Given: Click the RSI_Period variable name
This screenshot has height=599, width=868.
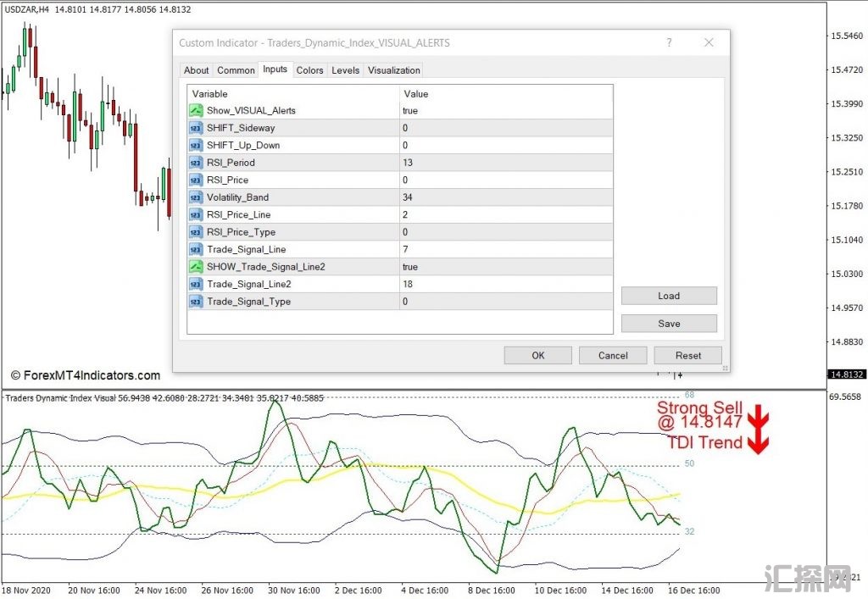Looking at the screenshot, I should (231, 163).
